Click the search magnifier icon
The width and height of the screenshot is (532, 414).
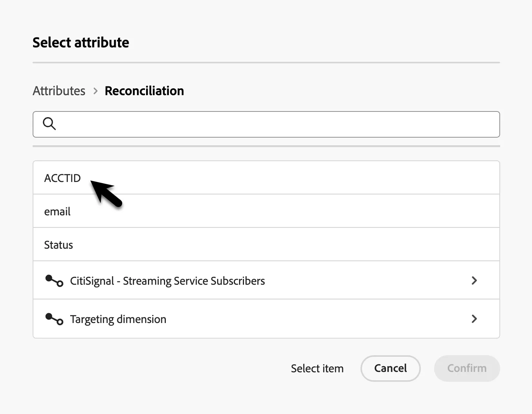pos(49,124)
